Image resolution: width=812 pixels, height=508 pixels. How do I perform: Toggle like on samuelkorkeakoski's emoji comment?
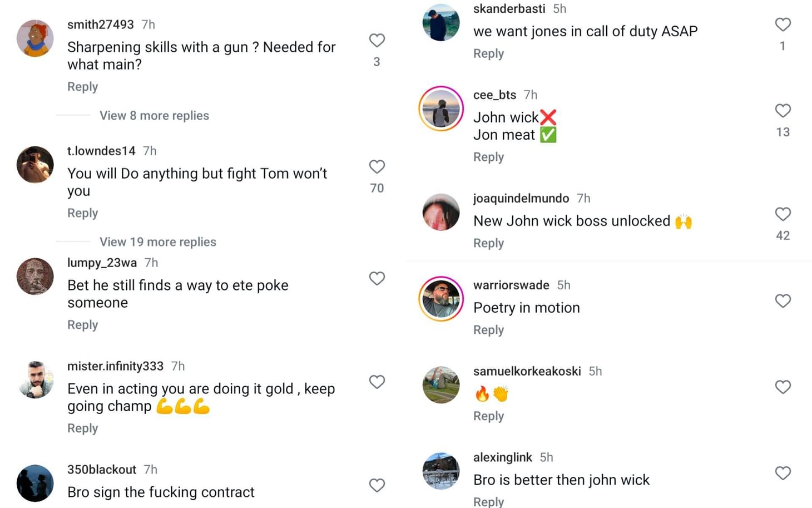click(783, 387)
